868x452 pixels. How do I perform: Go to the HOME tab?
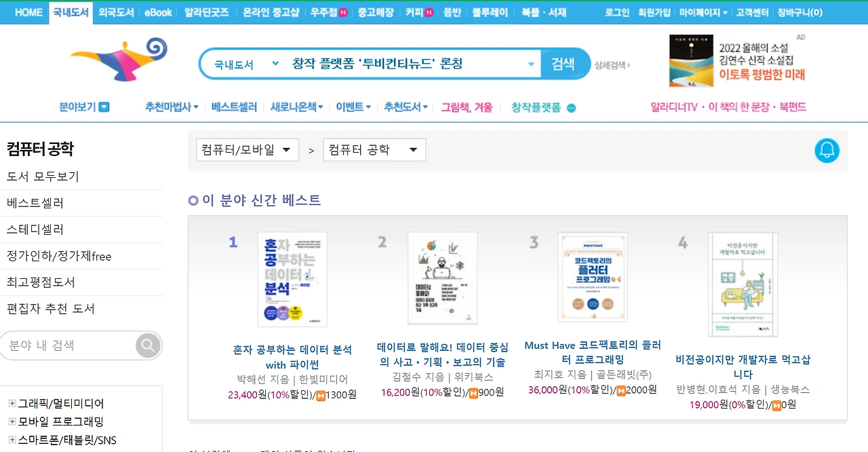(x=28, y=12)
